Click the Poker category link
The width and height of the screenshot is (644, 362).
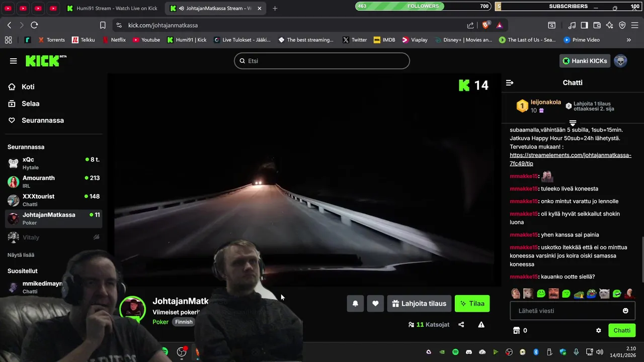pyautogui.click(x=160, y=322)
